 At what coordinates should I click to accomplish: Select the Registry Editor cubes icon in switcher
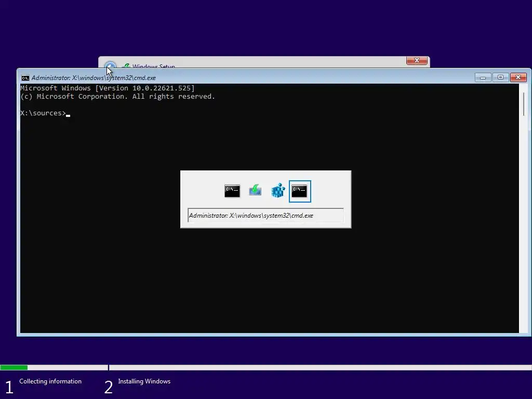pyautogui.click(x=278, y=190)
